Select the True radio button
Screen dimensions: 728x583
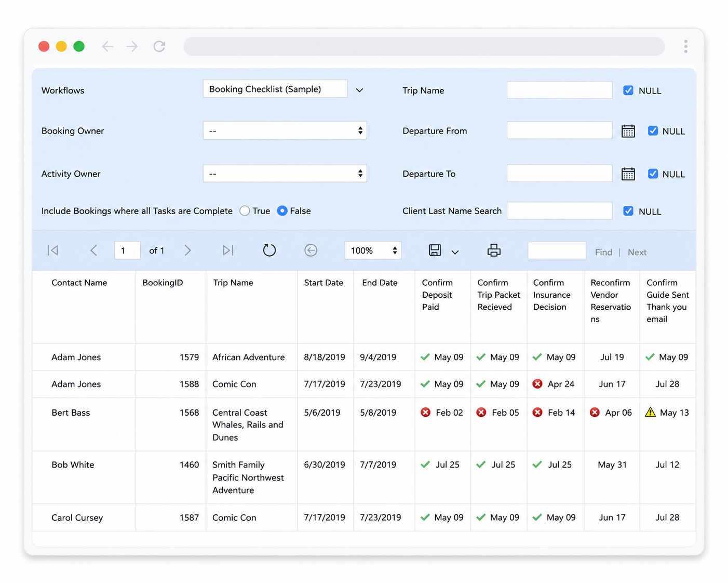coord(245,211)
